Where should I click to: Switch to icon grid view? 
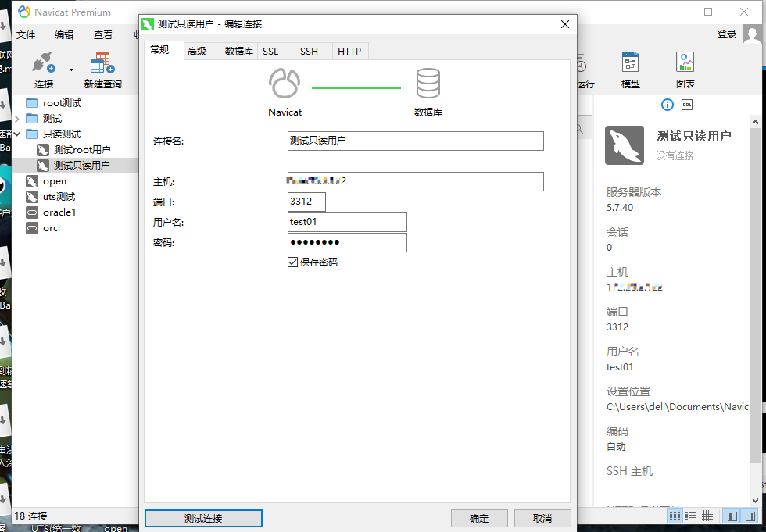point(675,516)
